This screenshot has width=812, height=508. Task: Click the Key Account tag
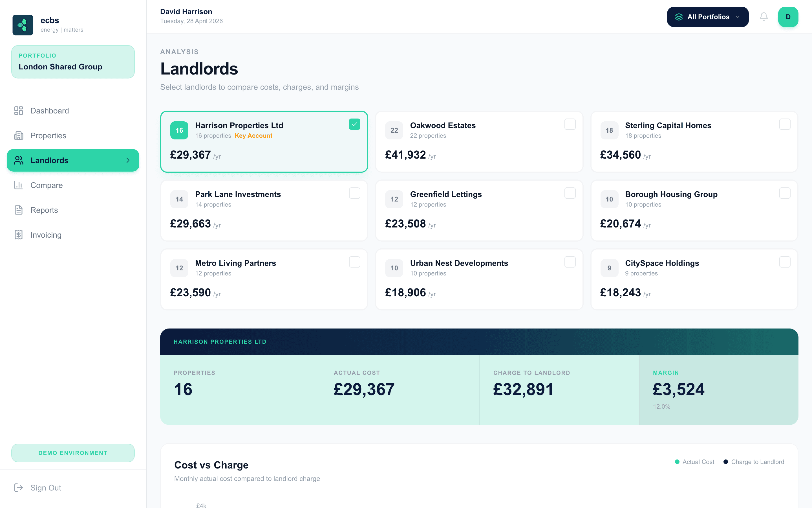(x=253, y=136)
